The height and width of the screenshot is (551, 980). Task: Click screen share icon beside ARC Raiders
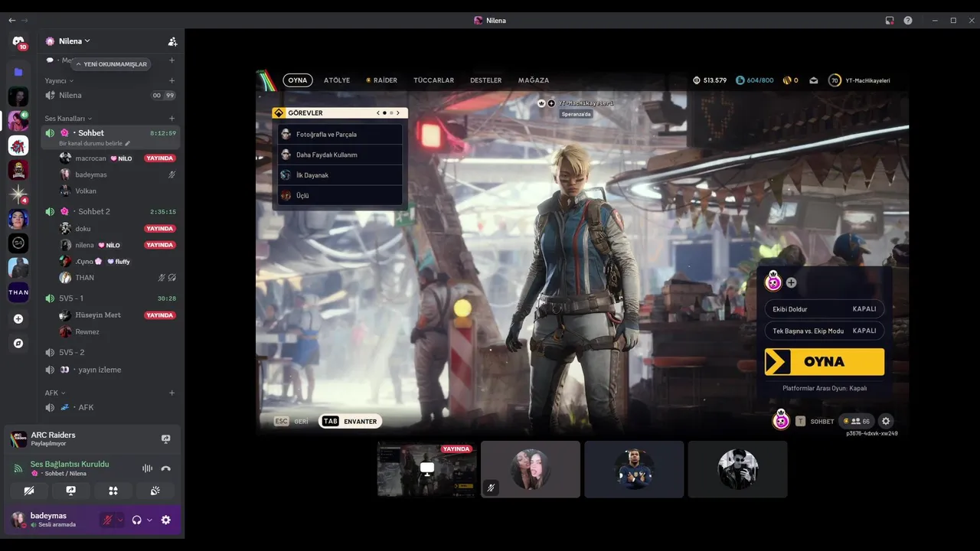(165, 439)
